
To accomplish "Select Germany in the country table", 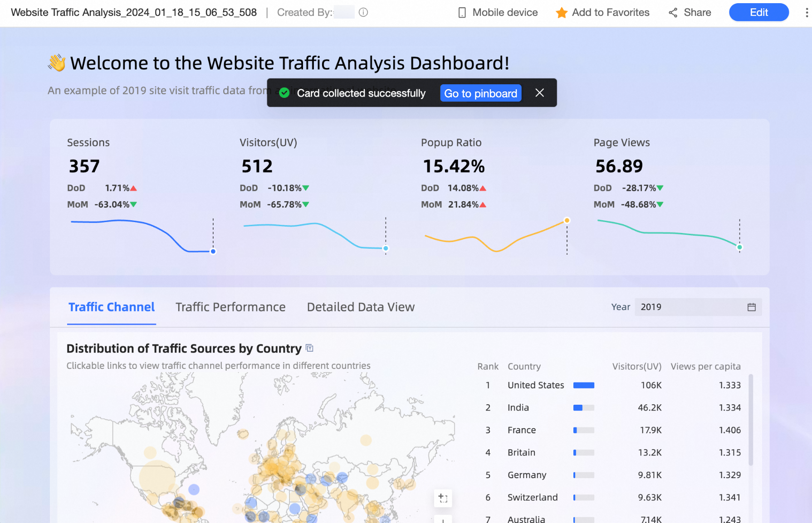I will (x=527, y=475).
